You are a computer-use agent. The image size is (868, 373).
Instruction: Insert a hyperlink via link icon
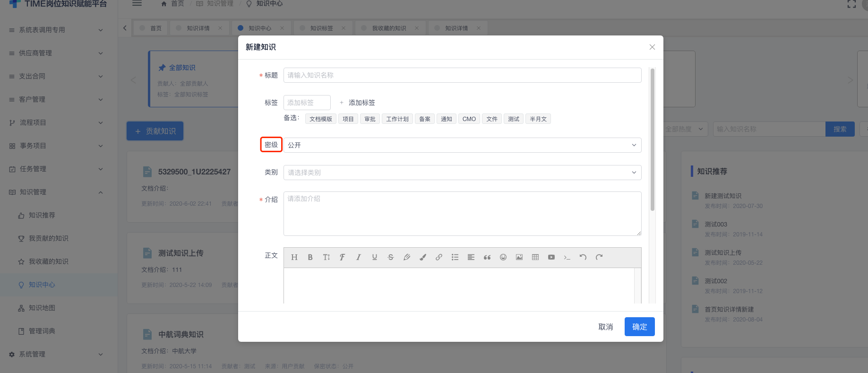439,257
